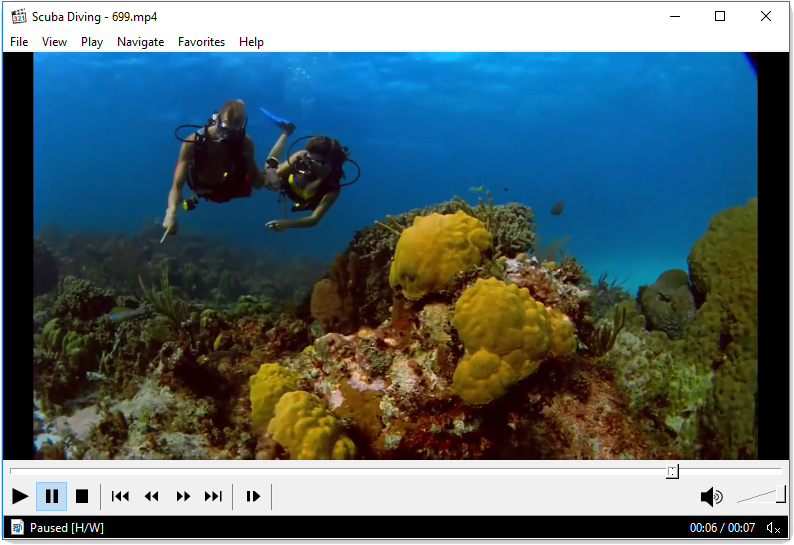The image size is (794, 545).
Task: Open the Navigate menu
Action: [x=140, y=42]
